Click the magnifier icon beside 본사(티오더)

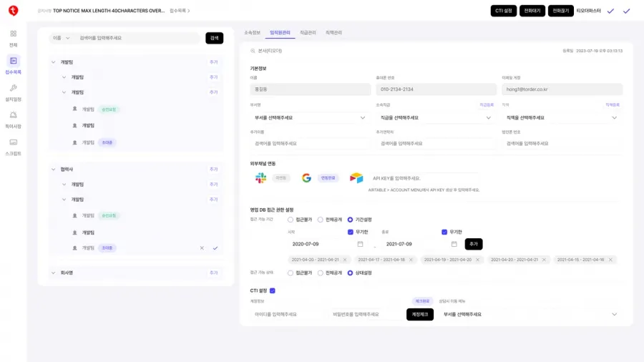pos(253,51)
